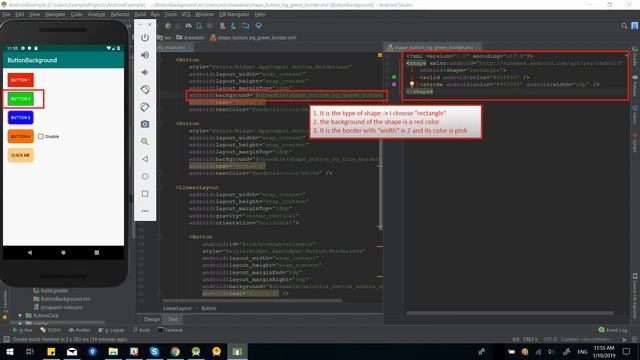The height and width of the screenshot is (360, 640).
Task: Click left editor horizontal scrollbar
Action: coord(252,301)
